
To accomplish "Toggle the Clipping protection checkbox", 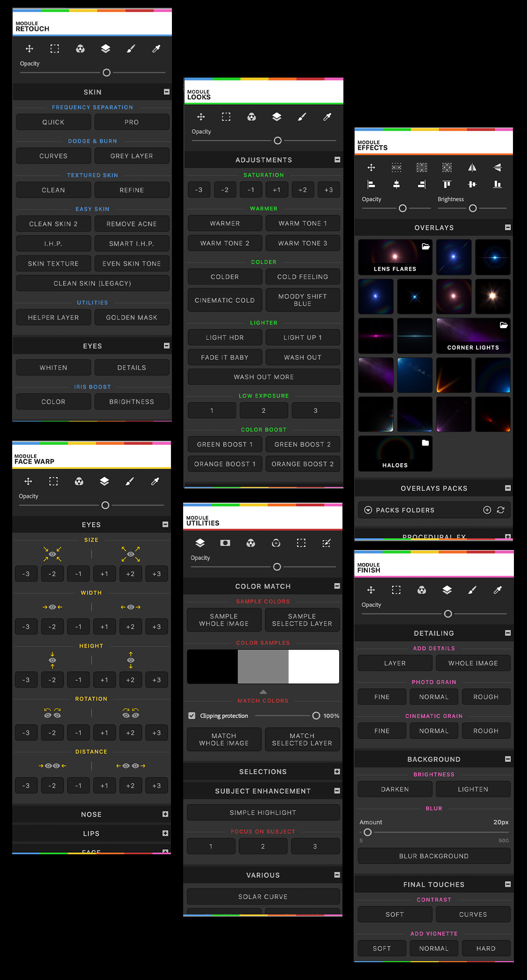I will pyautogui.click(x=192, y=715).
